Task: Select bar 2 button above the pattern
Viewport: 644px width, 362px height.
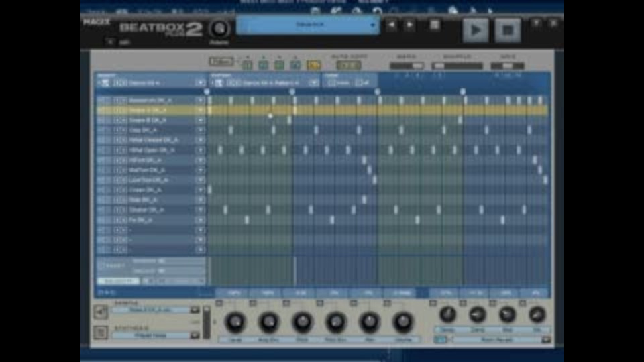Action: coord(263,65)
